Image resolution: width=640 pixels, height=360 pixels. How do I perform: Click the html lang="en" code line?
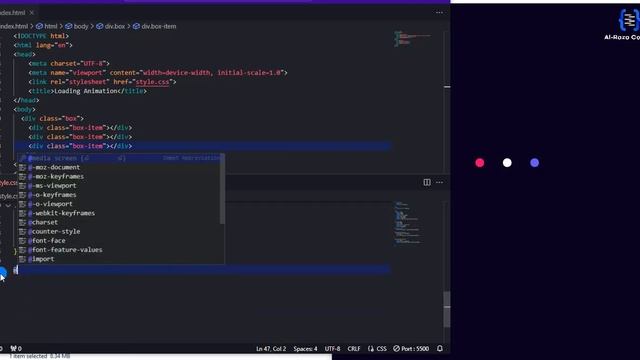pyautogui.click(x=43, y=45)
